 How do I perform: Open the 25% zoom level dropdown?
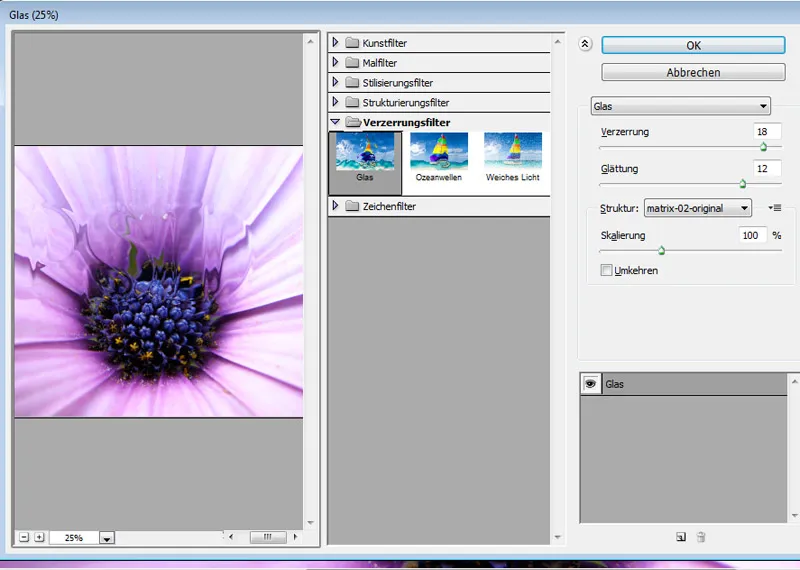click(x=107, y=538)
